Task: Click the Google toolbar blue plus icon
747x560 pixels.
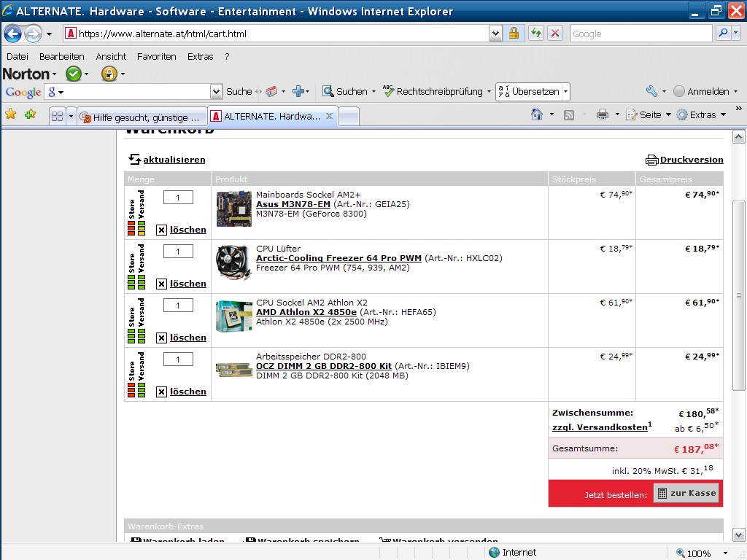Action: click(x=298, y=91)
